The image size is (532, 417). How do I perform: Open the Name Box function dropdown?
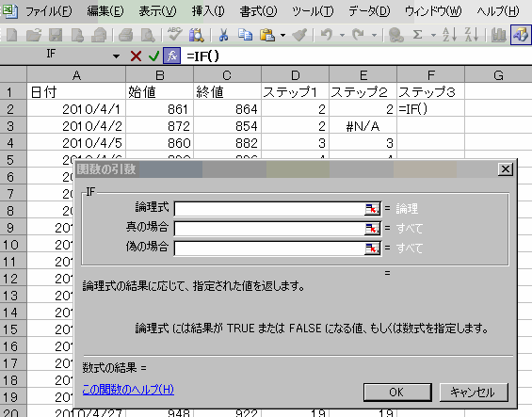click(116, 56)
